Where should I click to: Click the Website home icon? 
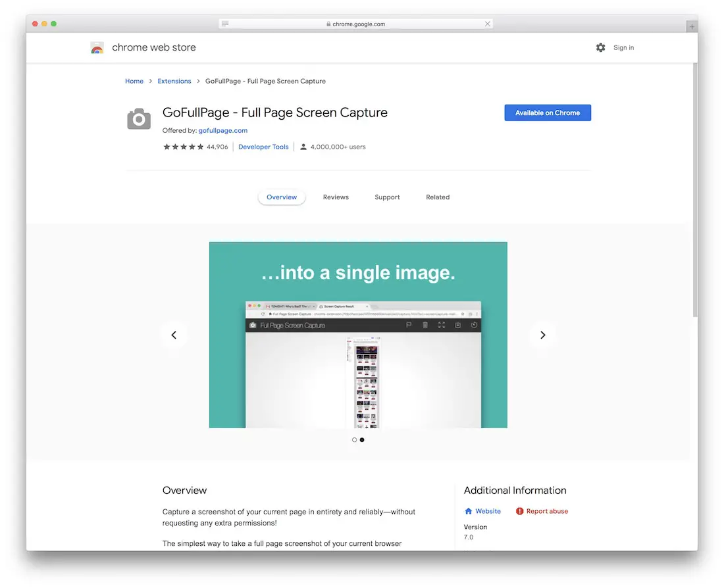point(468,511)
